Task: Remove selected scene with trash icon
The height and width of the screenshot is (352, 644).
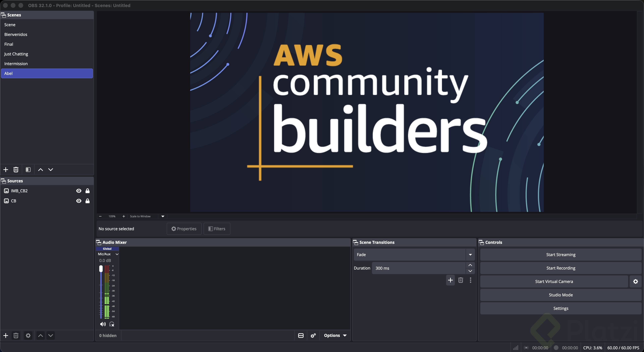Action: (16, 169)
